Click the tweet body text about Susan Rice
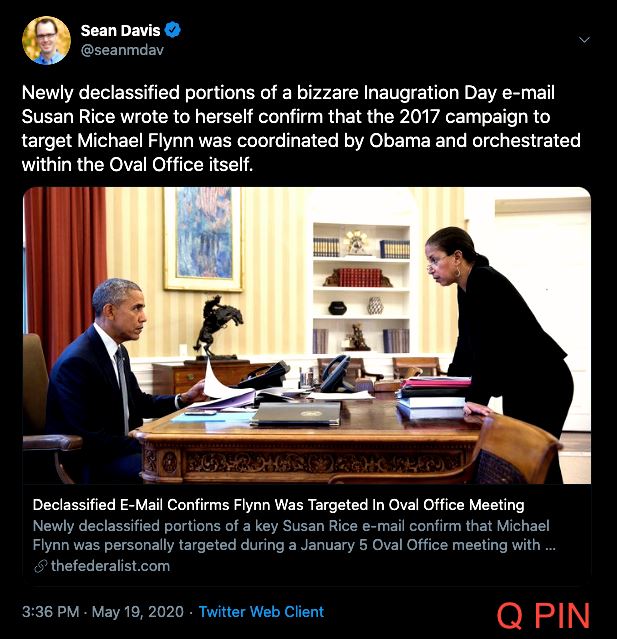The image size is (617, 639). [301, 128]
